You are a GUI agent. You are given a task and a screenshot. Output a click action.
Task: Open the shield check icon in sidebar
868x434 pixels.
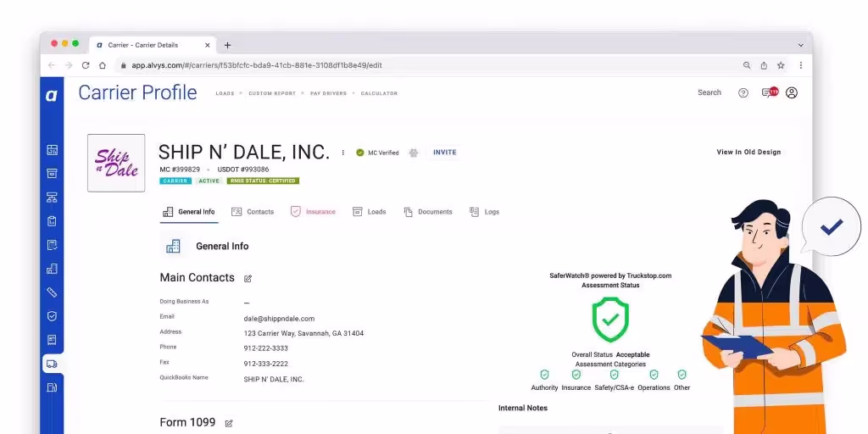pyautogui.click(x=52, y=316)
